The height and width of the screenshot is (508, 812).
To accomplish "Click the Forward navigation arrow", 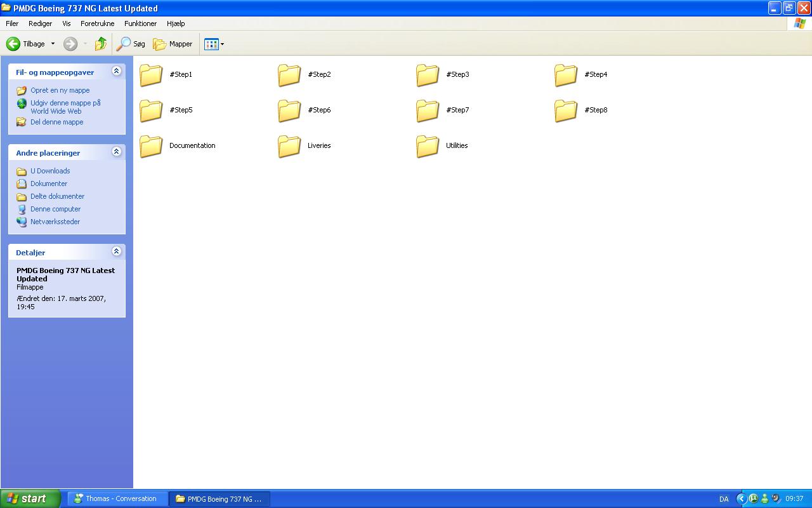I will click(70, 44).
